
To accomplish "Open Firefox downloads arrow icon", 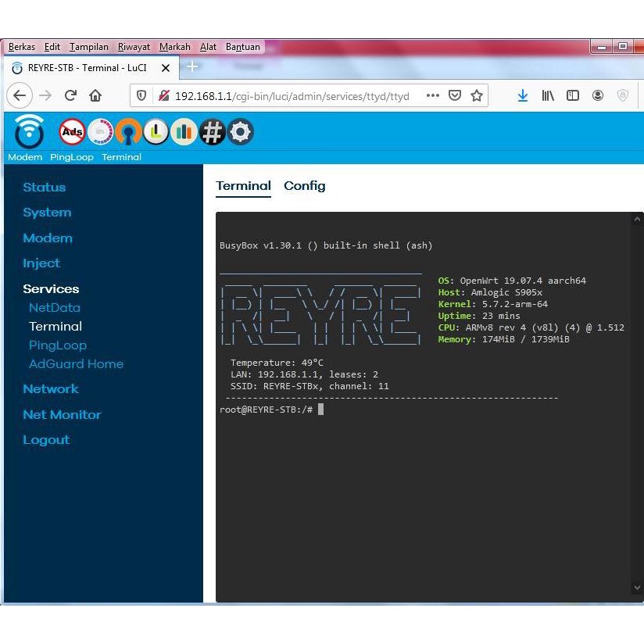I will pyautogui.click(x=523, y=95).
